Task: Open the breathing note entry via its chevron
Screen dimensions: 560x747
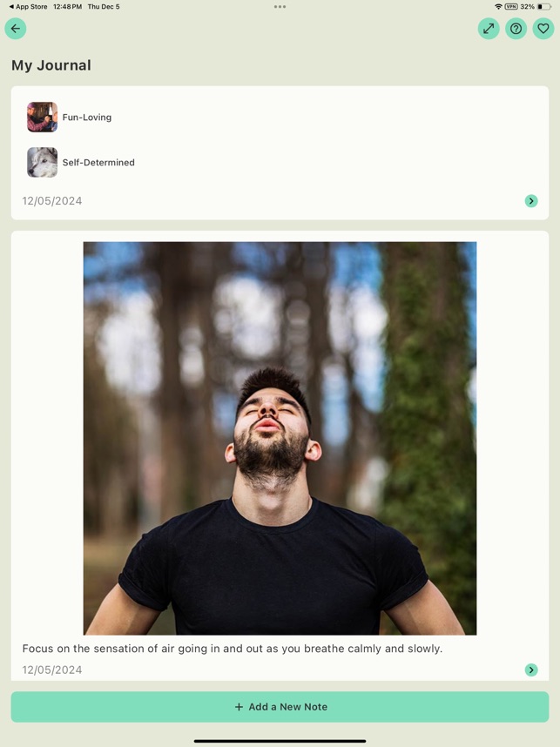Action: pyautogui.click(x=531, y=670)
